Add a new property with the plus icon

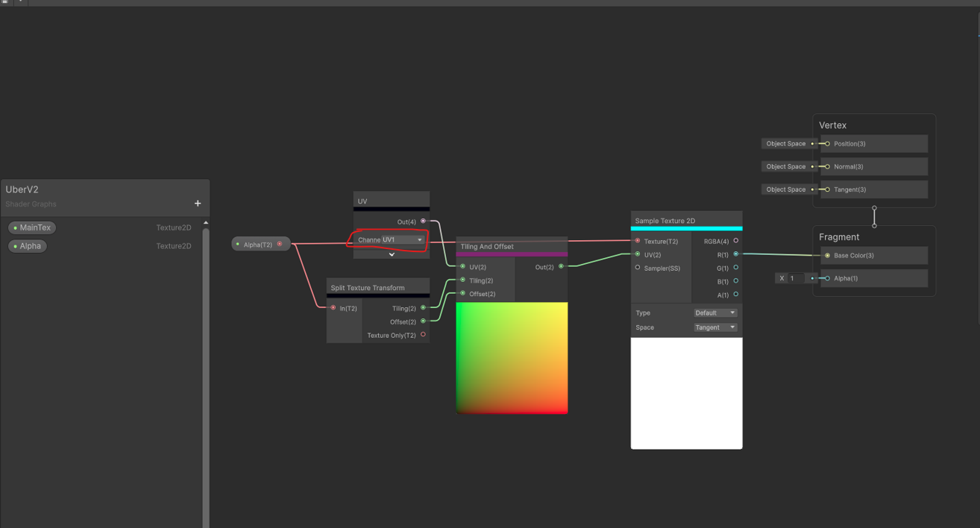(198, 204)
